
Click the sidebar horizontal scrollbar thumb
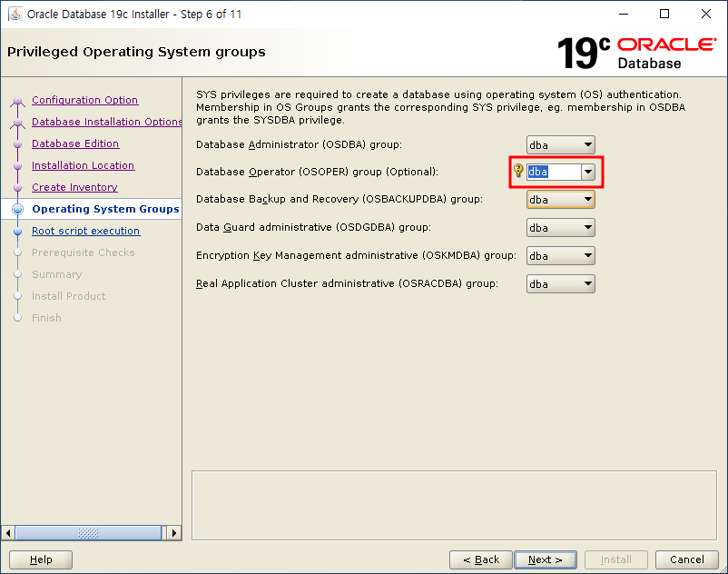tap(88, 532)
